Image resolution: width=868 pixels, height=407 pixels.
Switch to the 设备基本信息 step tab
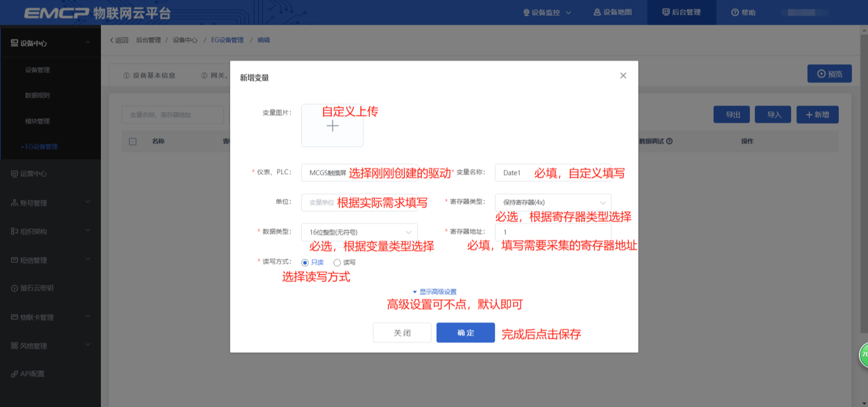[x=149, y=75]
